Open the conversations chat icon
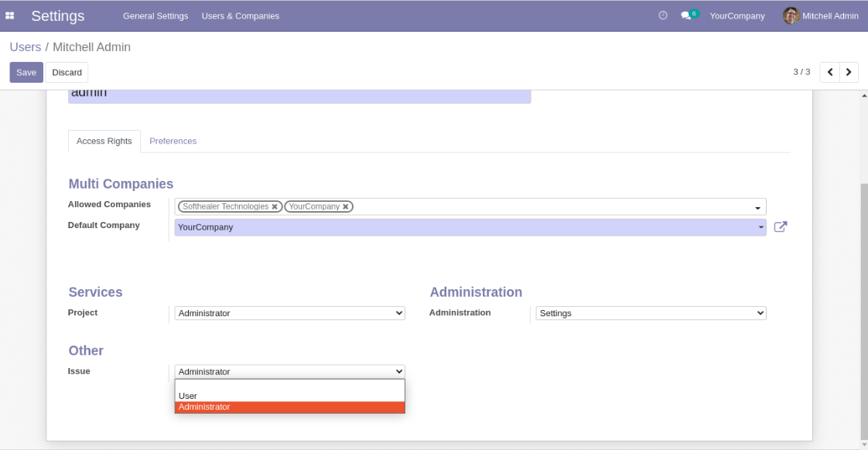This screenshot has width=868, height=450. tap(686, 15)
